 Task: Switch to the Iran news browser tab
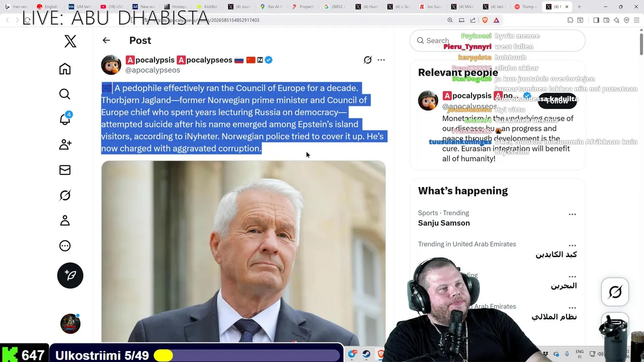click(x=17, y=7)
